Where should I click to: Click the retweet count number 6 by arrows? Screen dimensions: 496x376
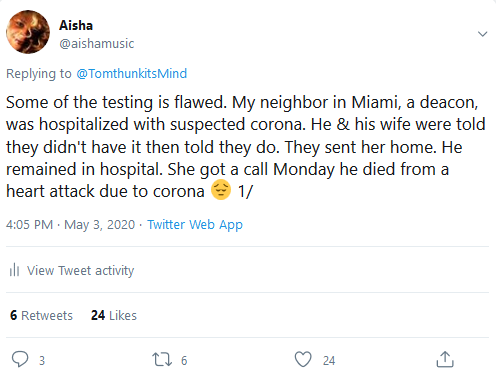pyautogui.click(x=184, y=361)
